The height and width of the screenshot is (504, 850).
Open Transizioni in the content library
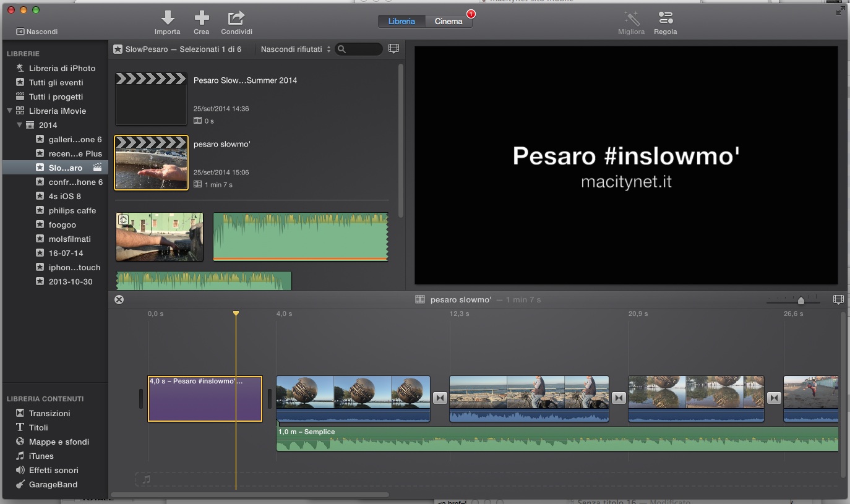tap(49, 413)
